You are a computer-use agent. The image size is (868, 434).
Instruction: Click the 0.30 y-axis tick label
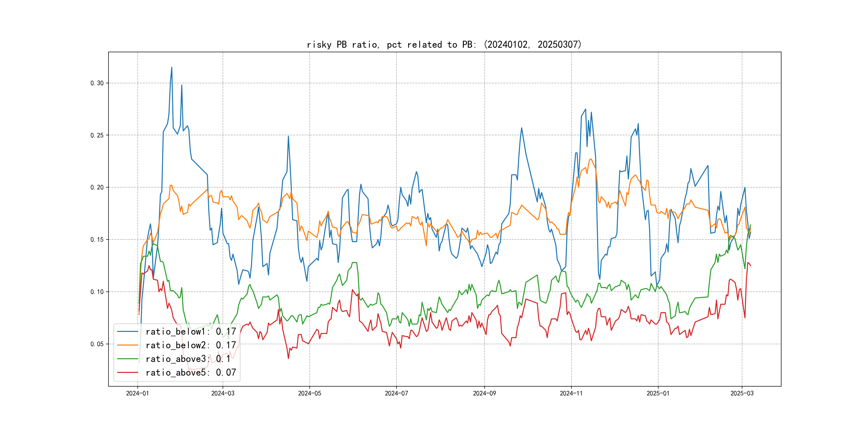(97, 83)
